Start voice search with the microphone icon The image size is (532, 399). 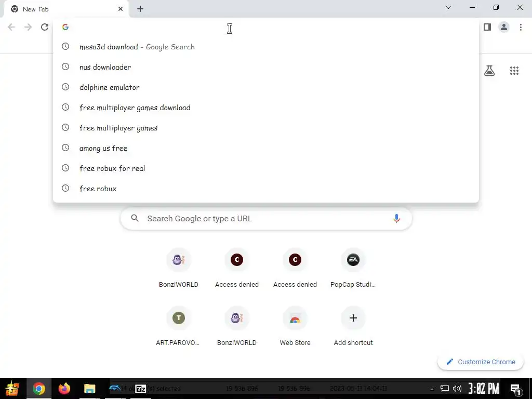(x=396, y=219)
